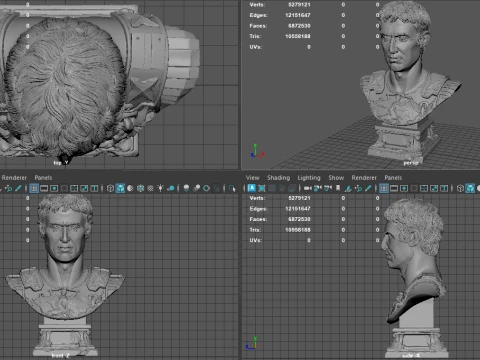Open Panels menu of side view panel
Viewport: 480px width, 360px height.
point(393,178)
